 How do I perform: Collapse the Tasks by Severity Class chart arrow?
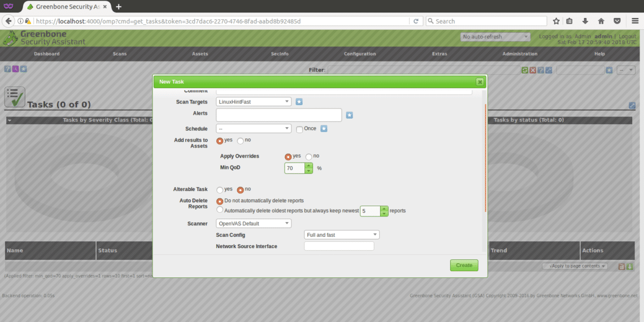(x=9, y=121)
